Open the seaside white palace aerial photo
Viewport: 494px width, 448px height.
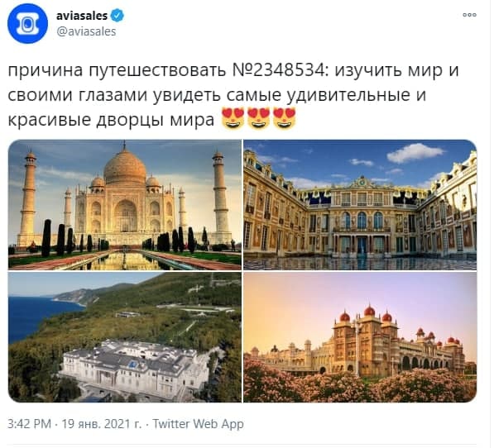pos(125,337)
